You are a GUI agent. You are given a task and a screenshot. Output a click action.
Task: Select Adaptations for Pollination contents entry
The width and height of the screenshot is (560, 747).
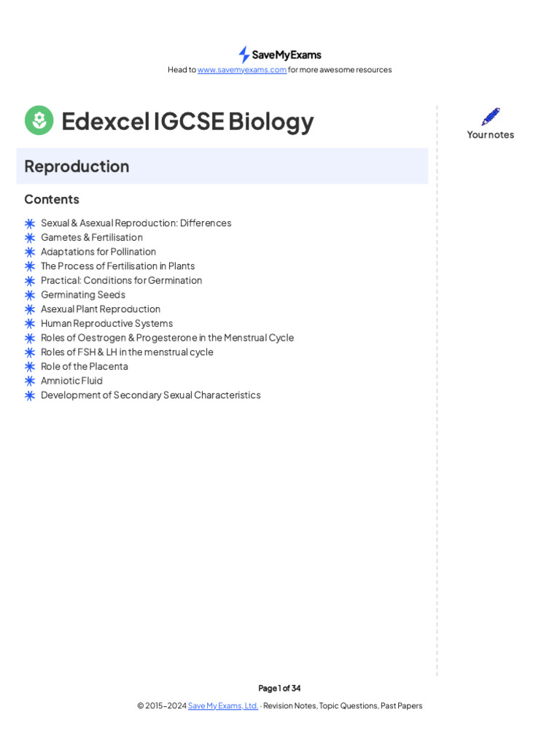[x=98, y=252]
